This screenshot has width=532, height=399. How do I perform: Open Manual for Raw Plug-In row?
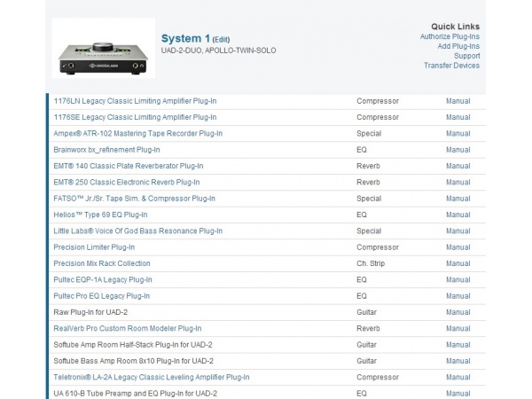pos(458,312)
